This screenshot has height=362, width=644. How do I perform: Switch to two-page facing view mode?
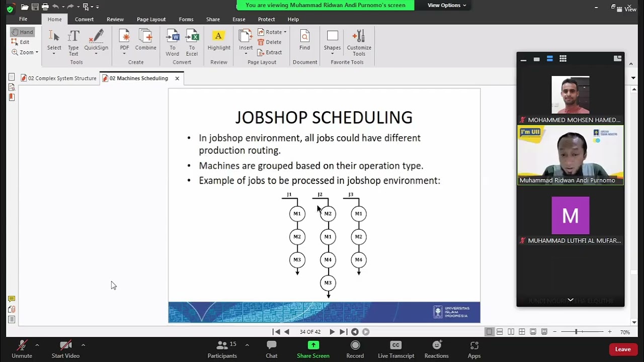tap(511, 332)
